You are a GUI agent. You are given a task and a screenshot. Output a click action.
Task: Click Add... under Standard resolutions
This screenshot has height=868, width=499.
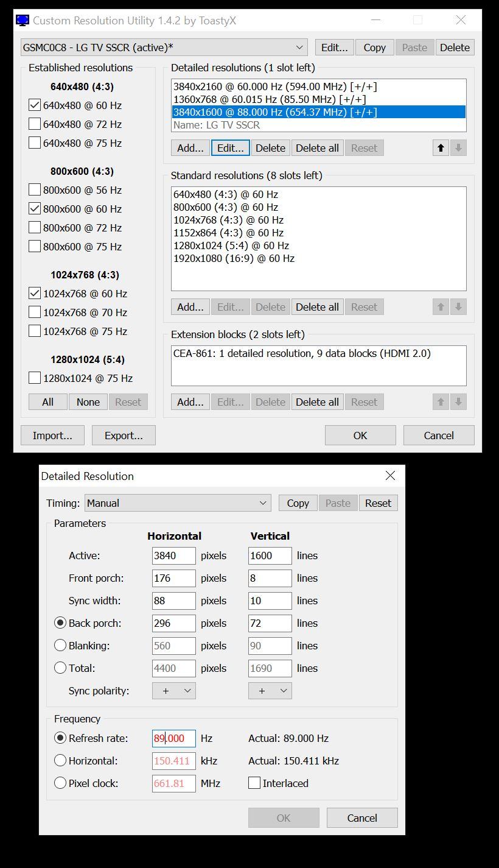click(190, 307)
